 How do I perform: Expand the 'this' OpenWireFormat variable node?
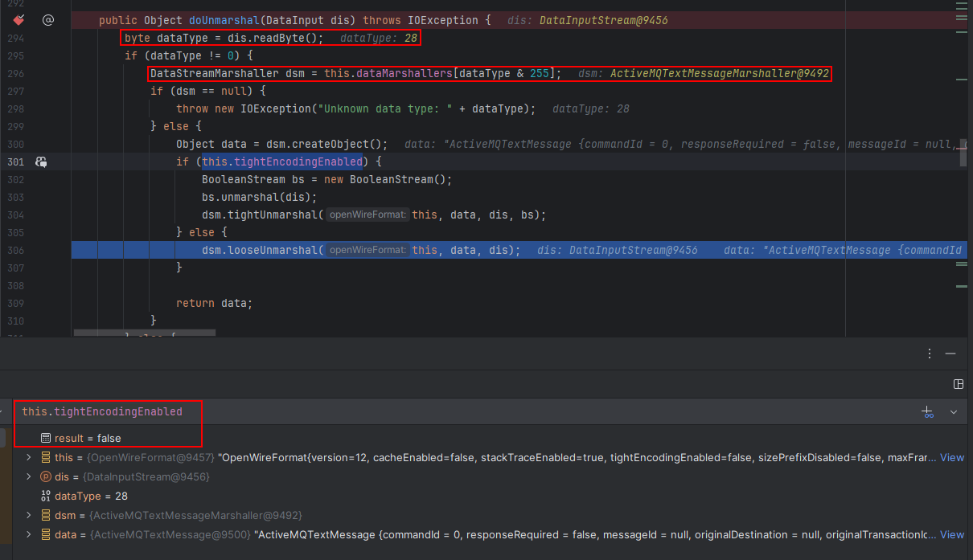click(29, 457)
